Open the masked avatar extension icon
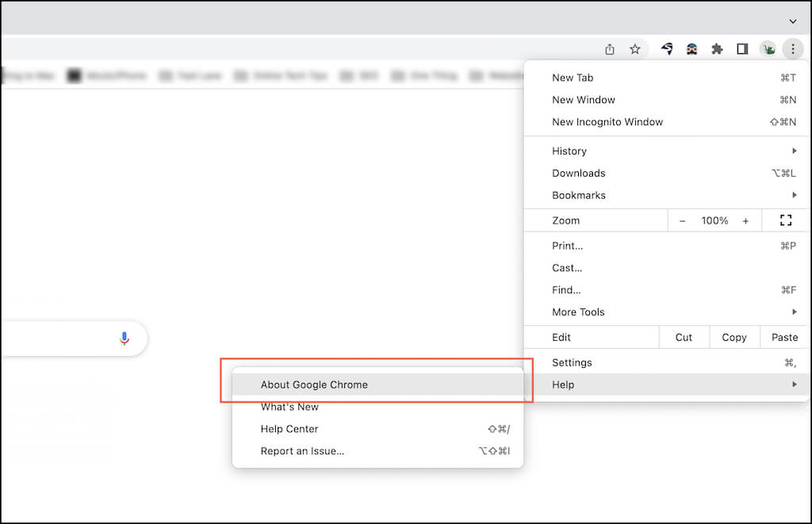 coord(691,49)
